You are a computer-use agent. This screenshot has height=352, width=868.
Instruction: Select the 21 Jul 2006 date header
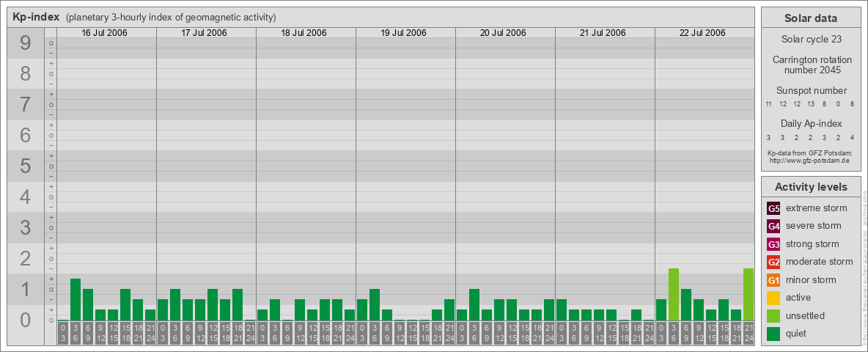pyautogui.click(x=603, y=33)
